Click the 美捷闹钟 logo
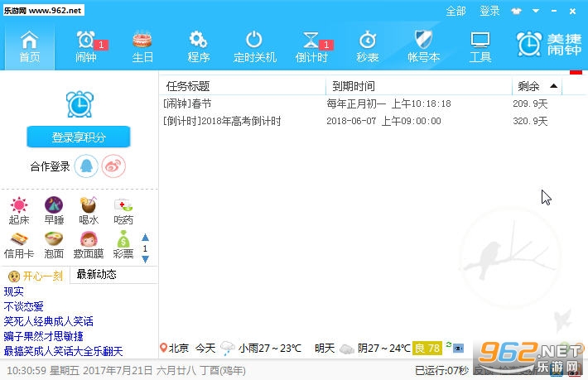The image size is (588, 380). [548, 44]
